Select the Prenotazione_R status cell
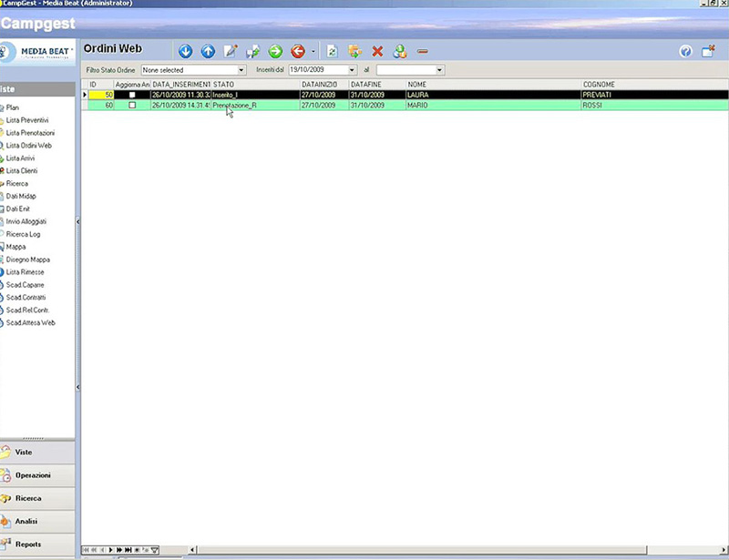The height and width of the screenshot is (560, 729). click(x=255, y=106)
